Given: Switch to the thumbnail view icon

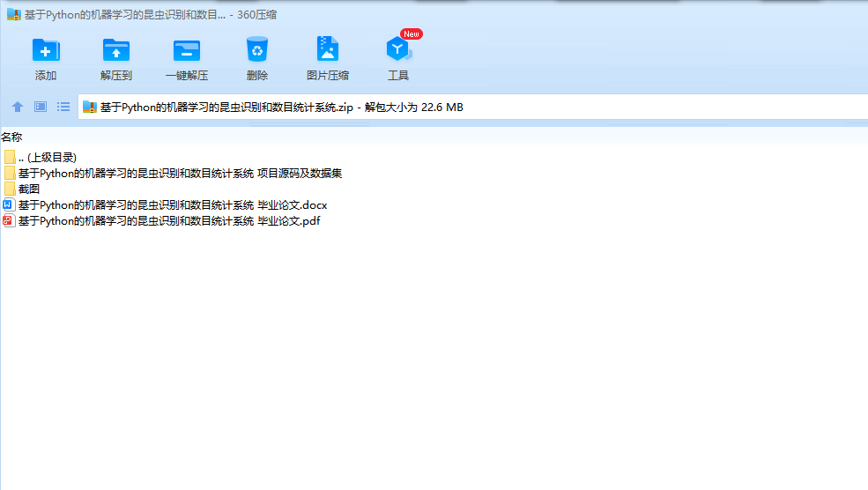Looking at the screenshot, I should [41, 107].
